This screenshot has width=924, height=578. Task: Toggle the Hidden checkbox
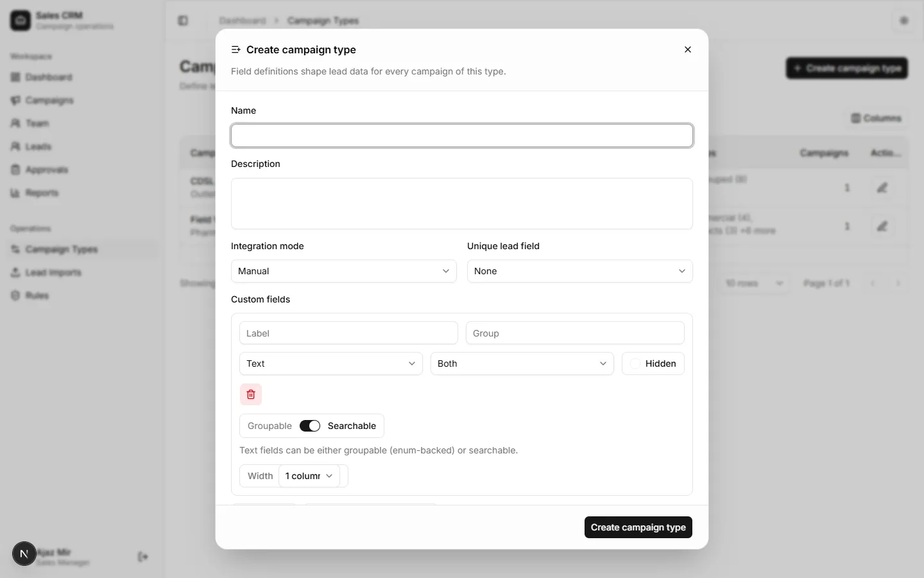tap(635, 363)
